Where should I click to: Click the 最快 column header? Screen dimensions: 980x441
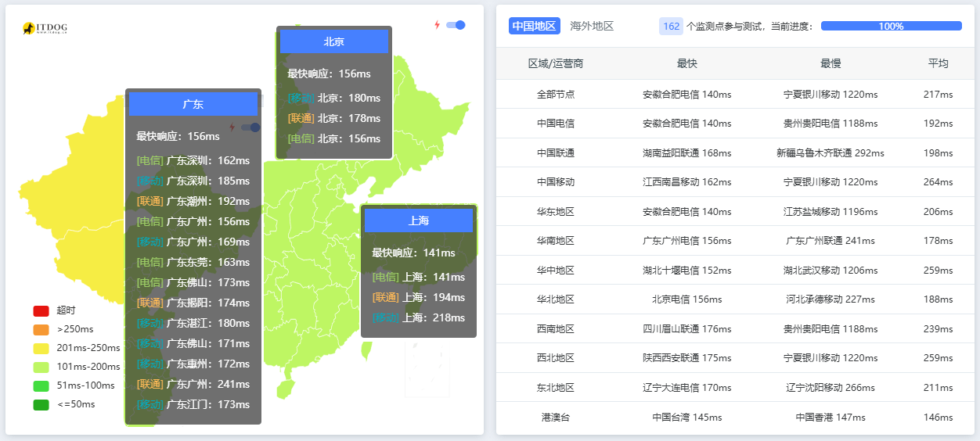pos(686,63)
